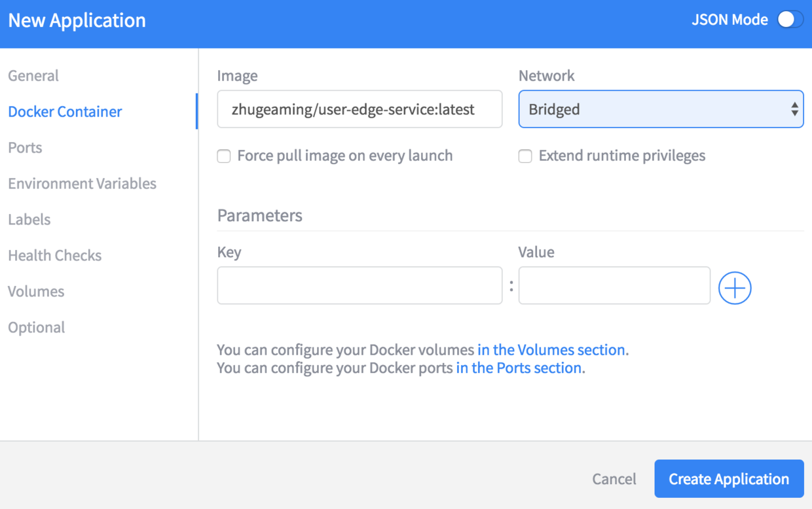Open the Health Checks section
The image size is (812, 509).
[x=54, y=256]
